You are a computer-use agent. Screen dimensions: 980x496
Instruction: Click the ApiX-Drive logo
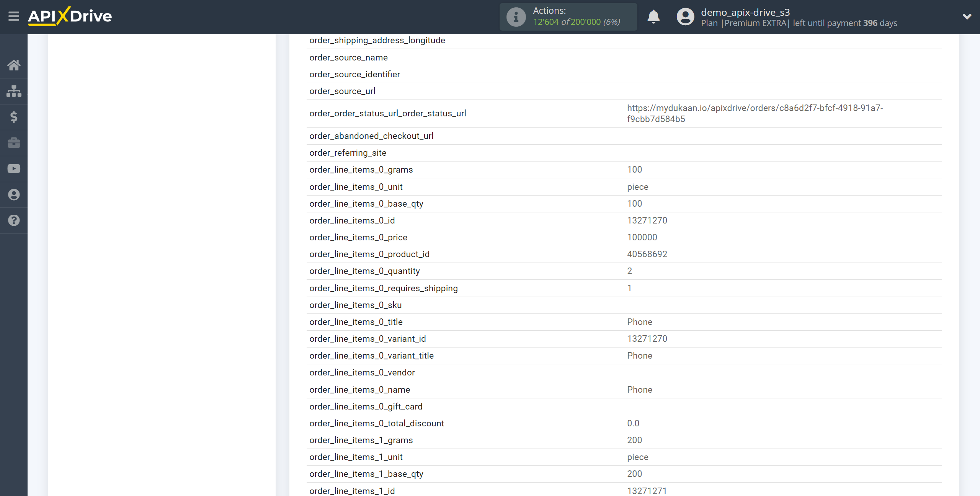click(x=70, y=16)
